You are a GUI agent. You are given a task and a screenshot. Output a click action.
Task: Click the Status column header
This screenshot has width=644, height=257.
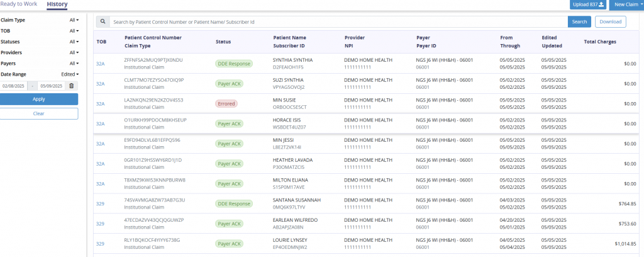tap(223, 42)
